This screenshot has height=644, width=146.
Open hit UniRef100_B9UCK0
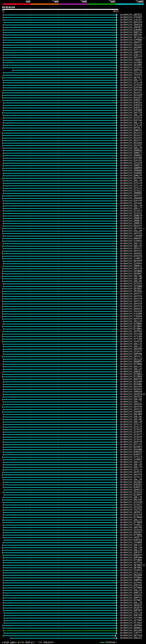pos(131,555)
